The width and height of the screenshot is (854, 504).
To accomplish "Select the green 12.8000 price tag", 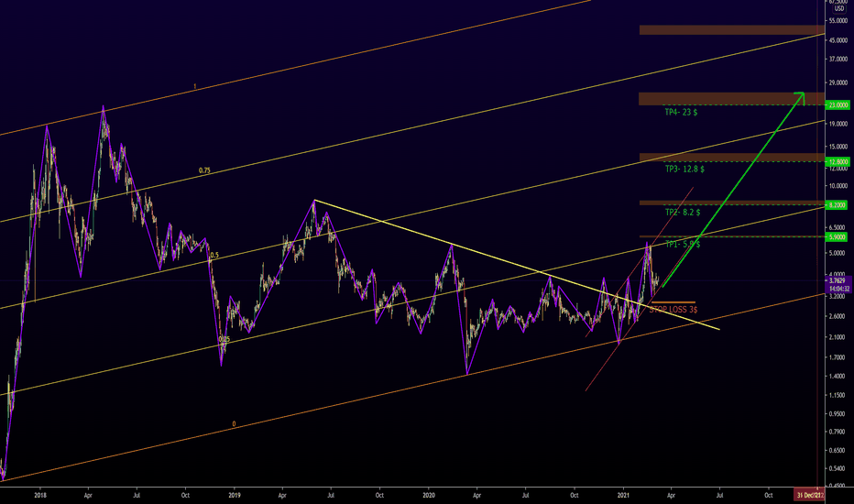I will (x=838, y=162).
